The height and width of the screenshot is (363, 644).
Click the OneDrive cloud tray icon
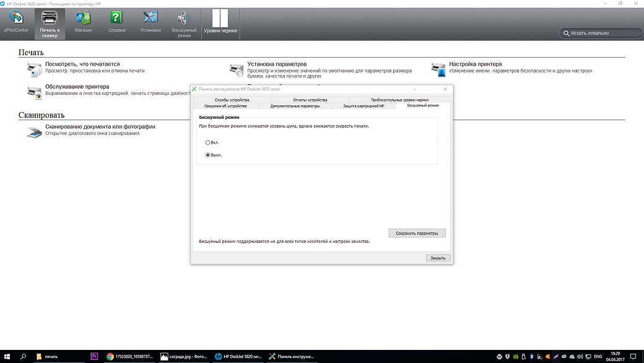click(572, 356)
